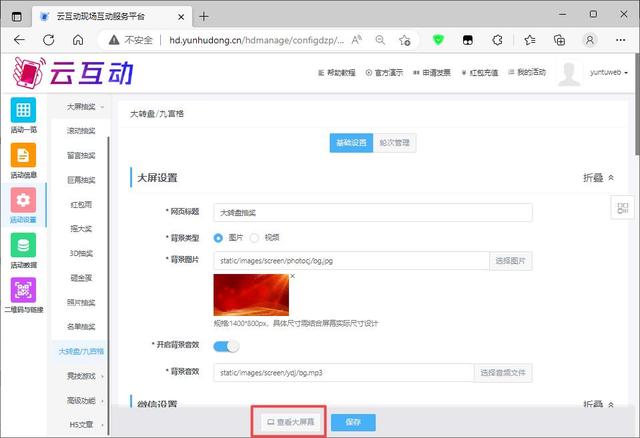Open 留言抽奖 in the sidebar
The height and width of the screenshot is (438, 640).
[81, 156]
